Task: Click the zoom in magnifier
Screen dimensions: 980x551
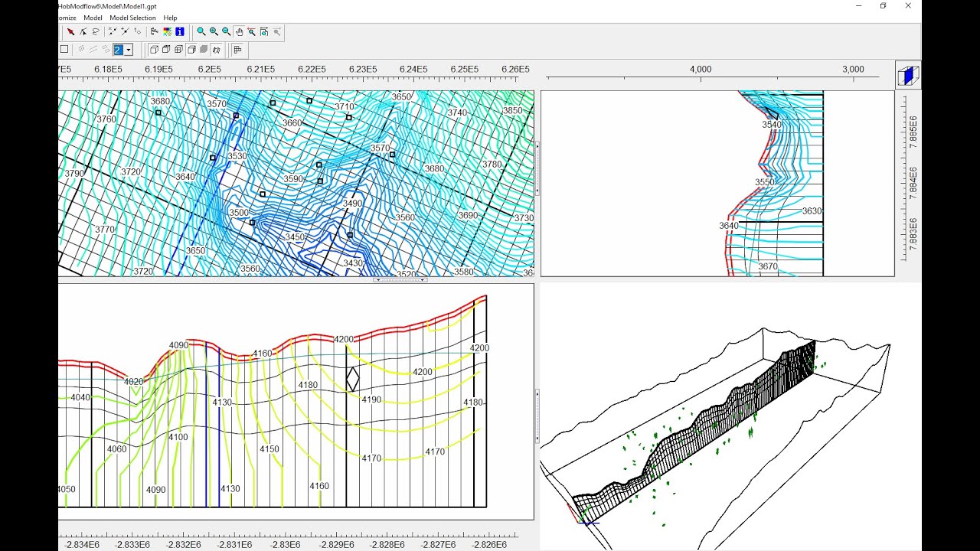Action: point(214,31)
